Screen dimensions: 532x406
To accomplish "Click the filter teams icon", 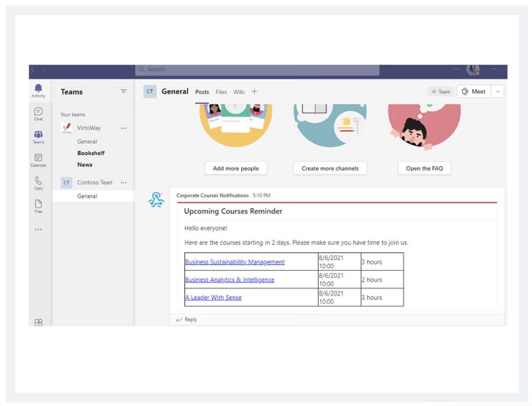I will [123, 91].
